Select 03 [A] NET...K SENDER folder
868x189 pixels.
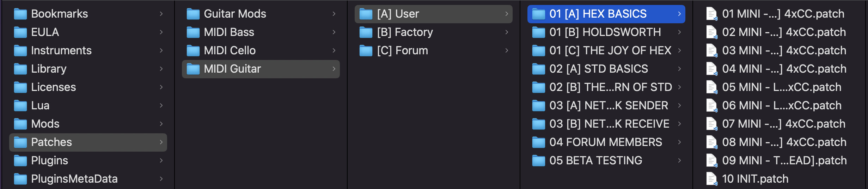tap(606, 105)
